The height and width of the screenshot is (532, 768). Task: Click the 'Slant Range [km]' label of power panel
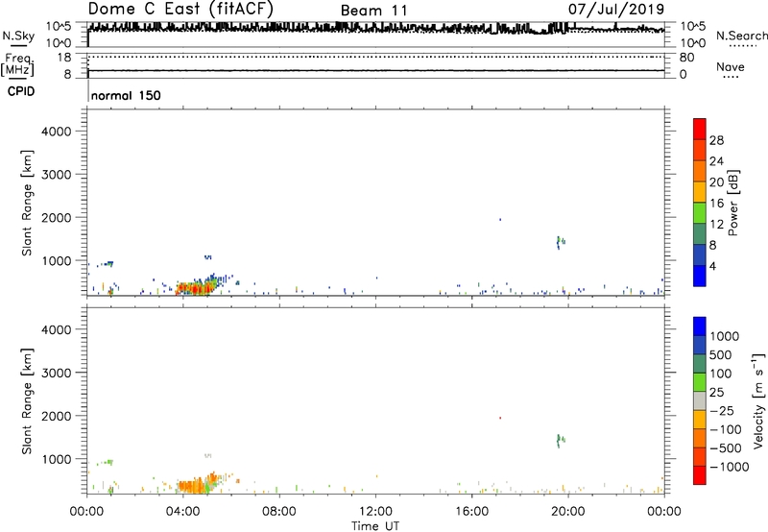(27, 203)
